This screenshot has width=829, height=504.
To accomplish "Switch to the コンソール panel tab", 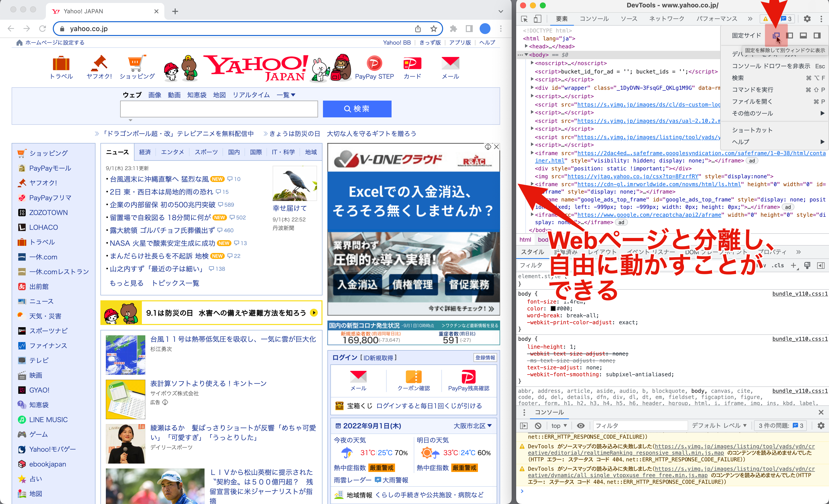I will pyautogui.click(x=594, y=19).
